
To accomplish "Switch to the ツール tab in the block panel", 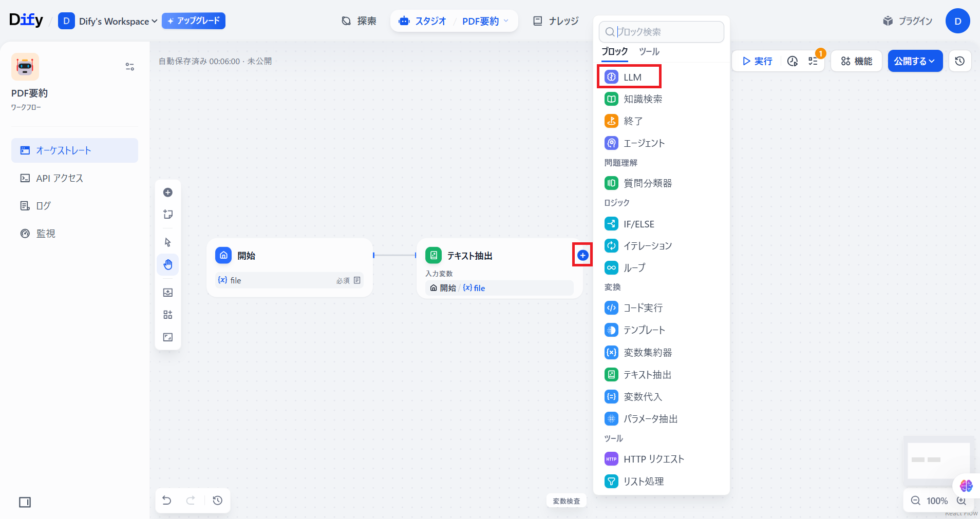I will [x=648, y=51].
